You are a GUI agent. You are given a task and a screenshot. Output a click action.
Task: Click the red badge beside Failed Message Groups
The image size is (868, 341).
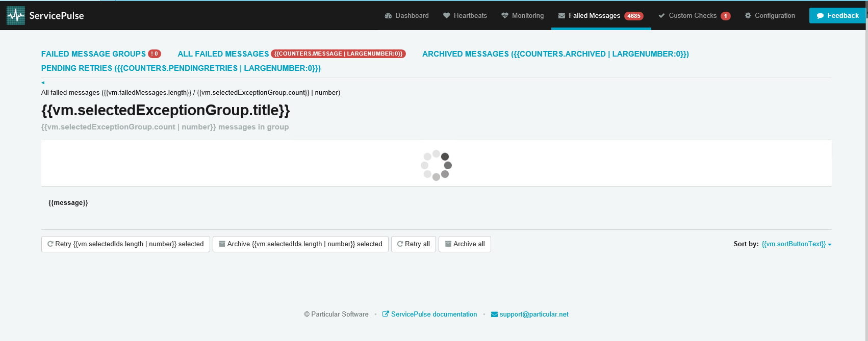click(x=155, y=54)
